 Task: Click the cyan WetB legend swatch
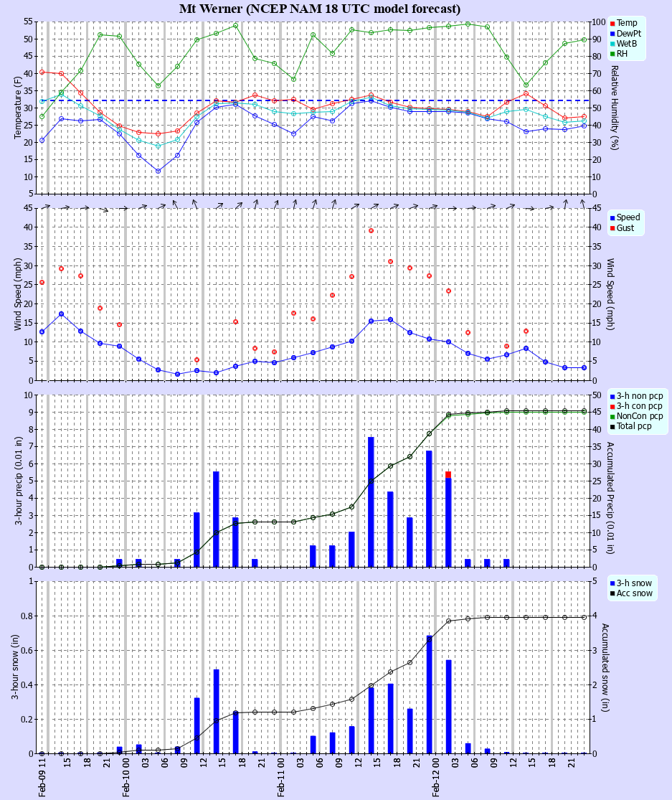point(612,44)
